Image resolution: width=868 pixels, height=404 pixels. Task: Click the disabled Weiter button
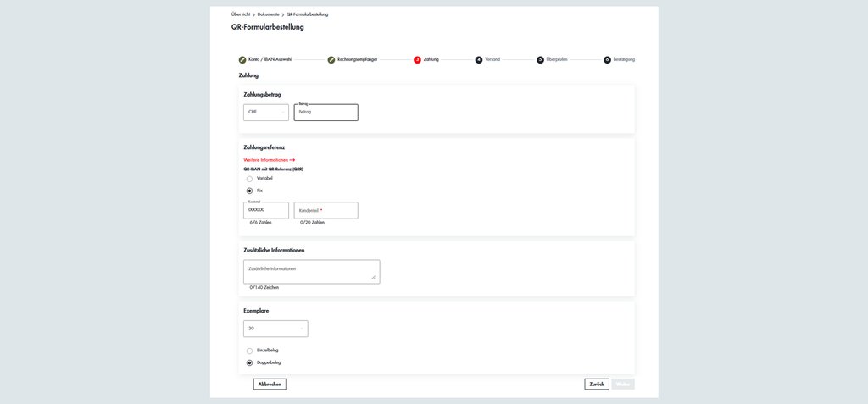tap(623, 384)
